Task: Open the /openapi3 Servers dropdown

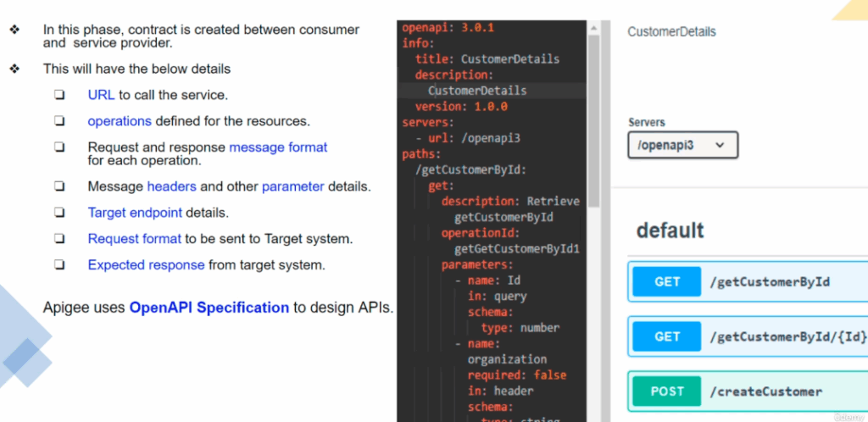Action: pos(682,145)
